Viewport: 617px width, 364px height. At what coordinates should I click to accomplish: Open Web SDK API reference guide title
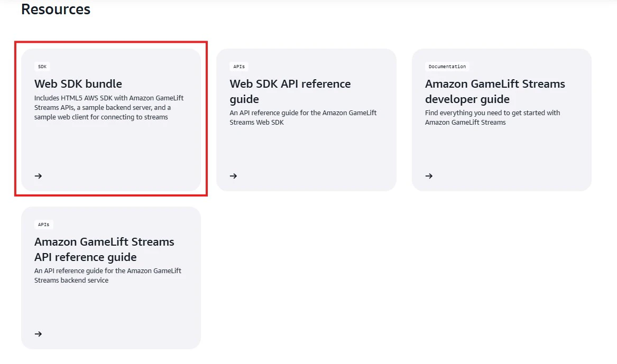290,91
